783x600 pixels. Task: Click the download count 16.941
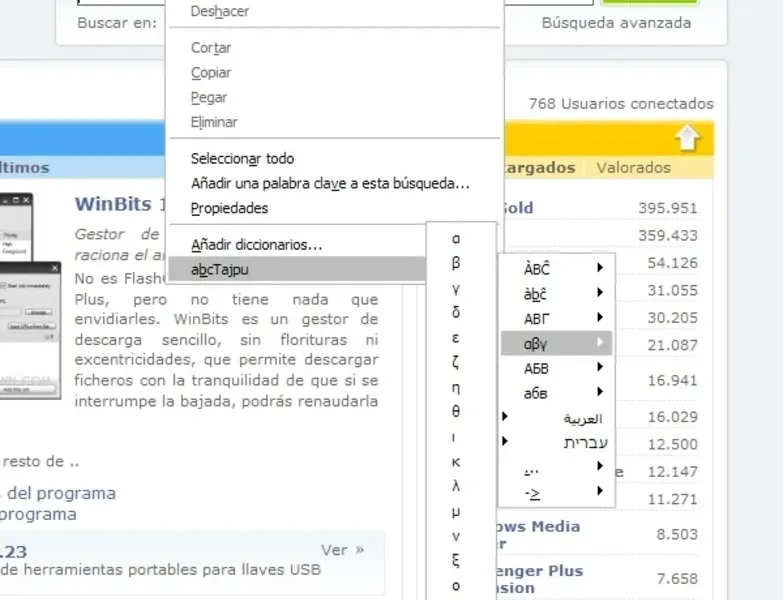[x=672, y=381]
